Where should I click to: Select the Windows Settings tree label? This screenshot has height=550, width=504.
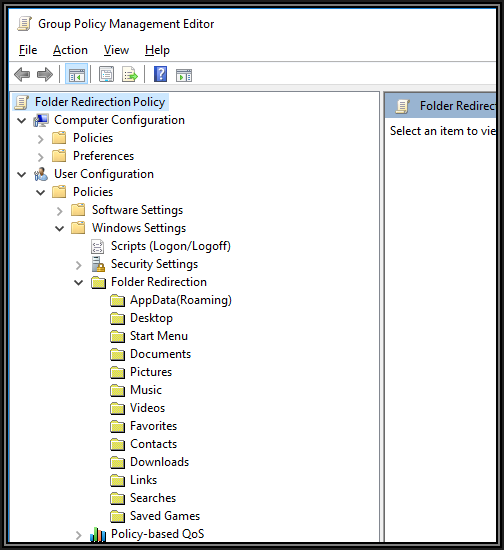click(139, 228)
